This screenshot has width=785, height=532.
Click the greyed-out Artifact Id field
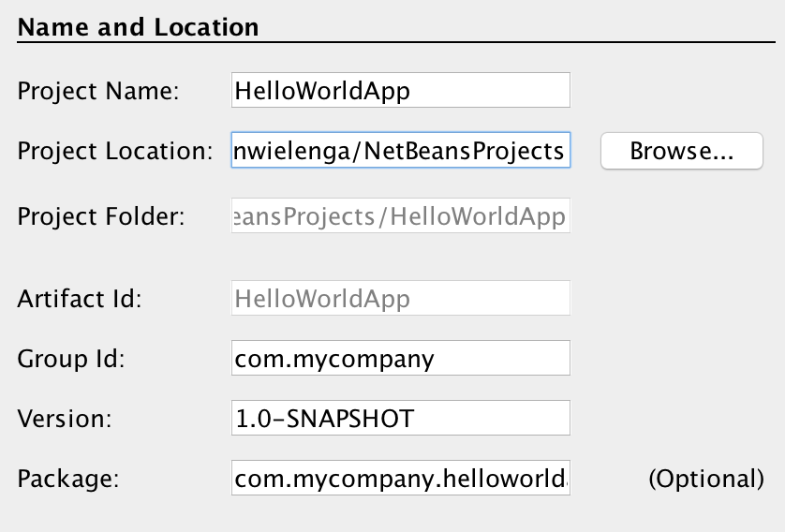tap(400, 299)
